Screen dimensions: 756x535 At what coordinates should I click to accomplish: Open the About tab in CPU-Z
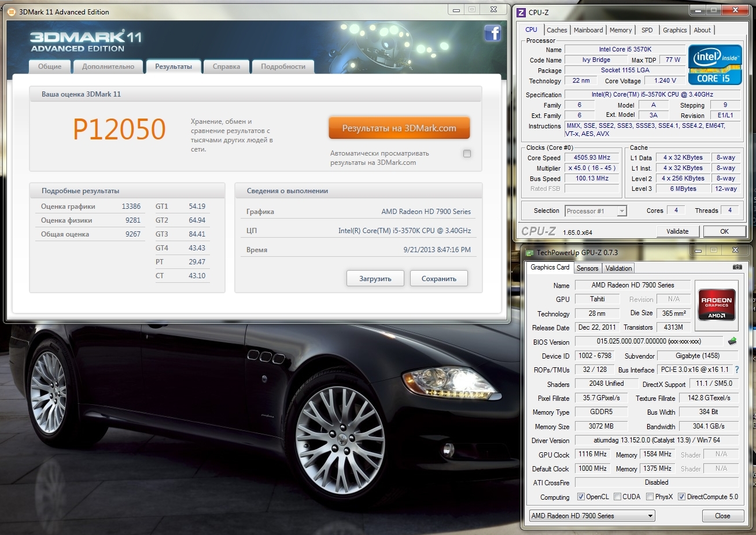(x=702, y=30)
